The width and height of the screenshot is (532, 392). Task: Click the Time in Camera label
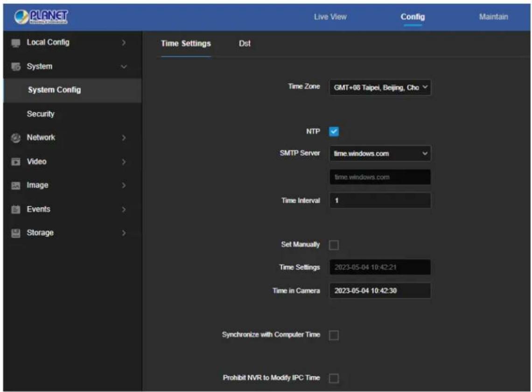(296, 291)
